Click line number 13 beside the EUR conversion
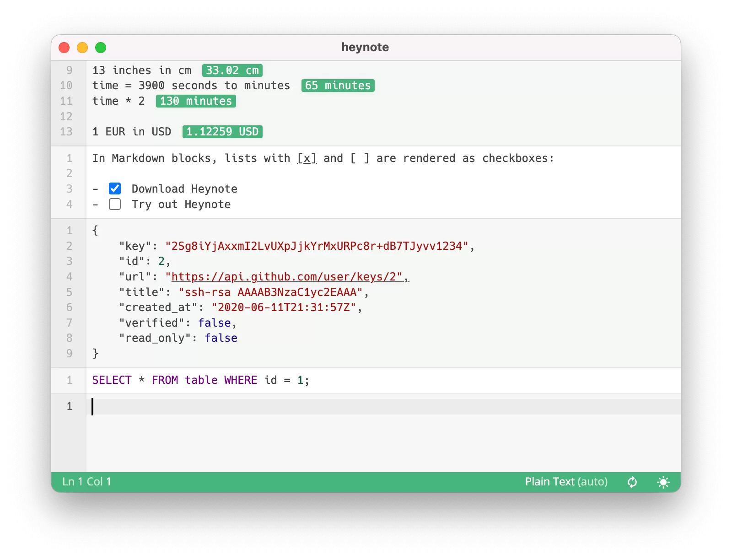Screen dimensions: 732x560 click(x=67, y=132)
